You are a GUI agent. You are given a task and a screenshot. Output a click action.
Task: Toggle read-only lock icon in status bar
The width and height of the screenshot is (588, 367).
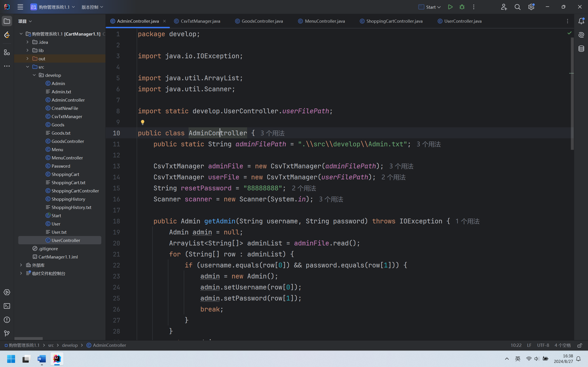[x=580, y=345]
